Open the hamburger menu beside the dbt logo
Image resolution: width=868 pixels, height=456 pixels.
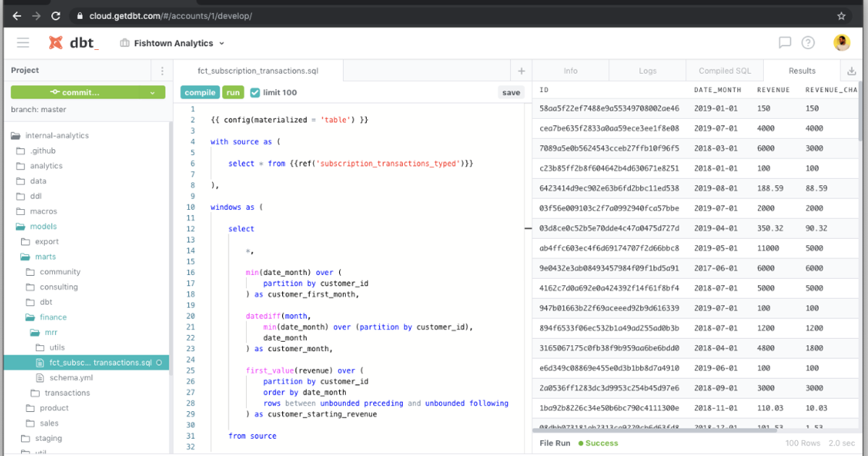click(x=22, y=42)
